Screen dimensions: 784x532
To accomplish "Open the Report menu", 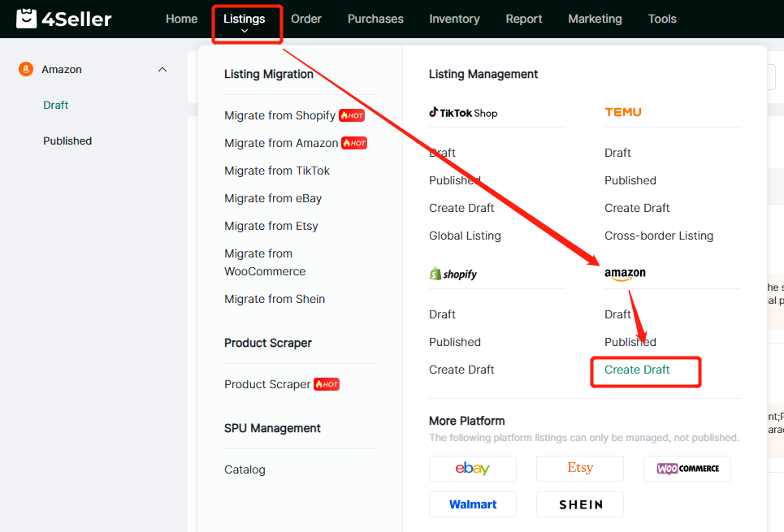I will [x=524, y=19].
